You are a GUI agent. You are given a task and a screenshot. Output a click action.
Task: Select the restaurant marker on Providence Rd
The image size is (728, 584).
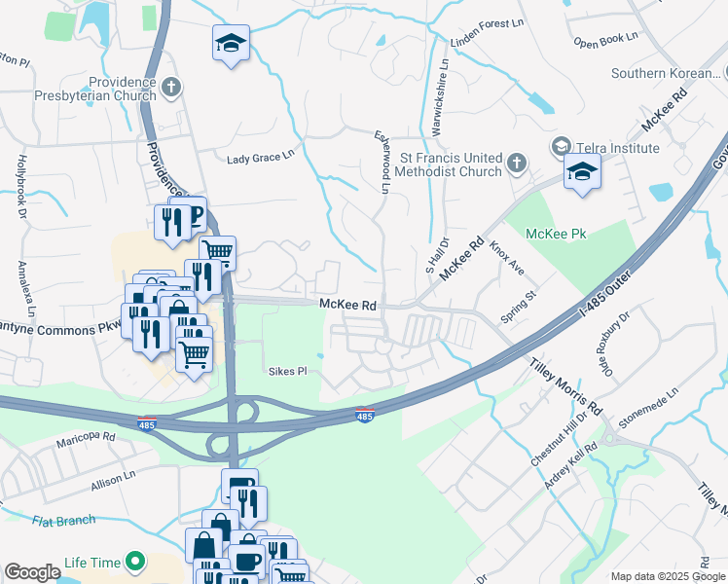pos(172,224)
